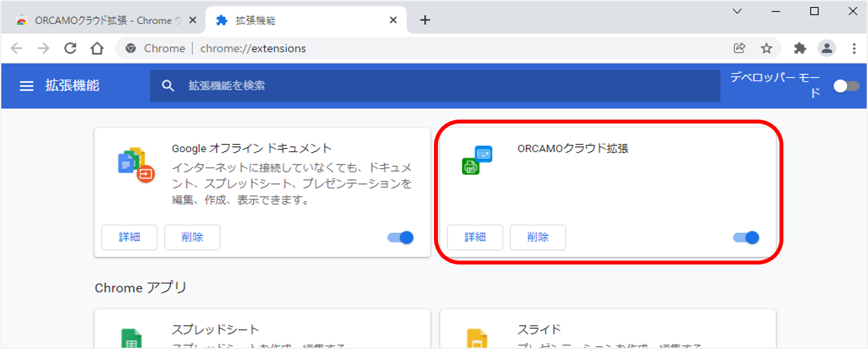Click the ORCAMO cloud extension icon

477,160
